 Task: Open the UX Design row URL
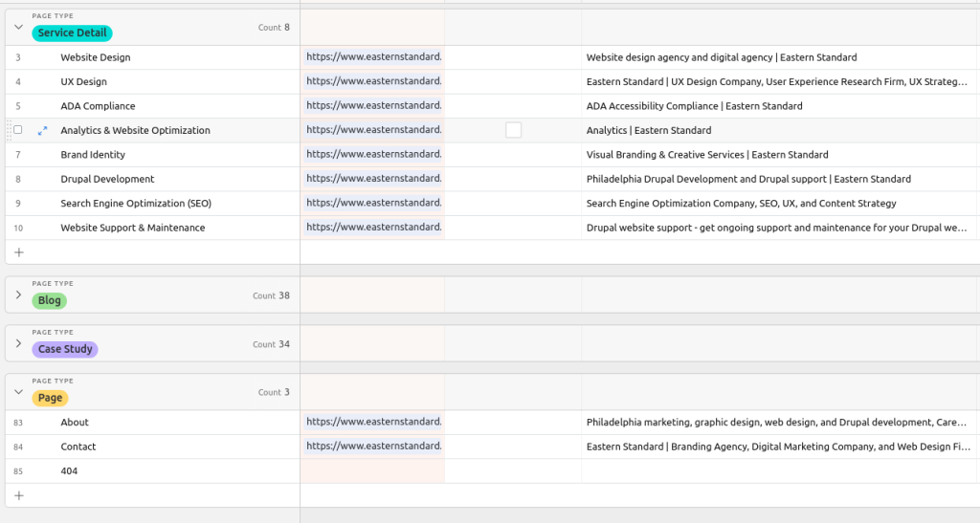(374, 81)
